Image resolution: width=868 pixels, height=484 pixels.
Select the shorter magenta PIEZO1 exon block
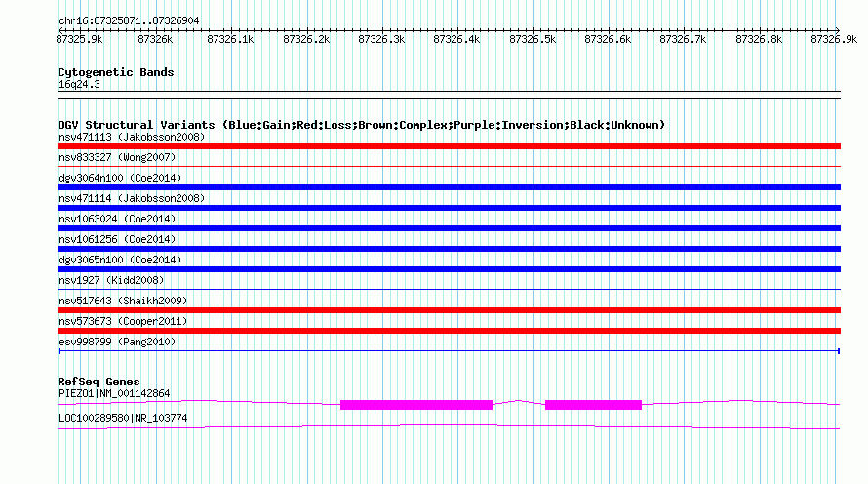593,405
